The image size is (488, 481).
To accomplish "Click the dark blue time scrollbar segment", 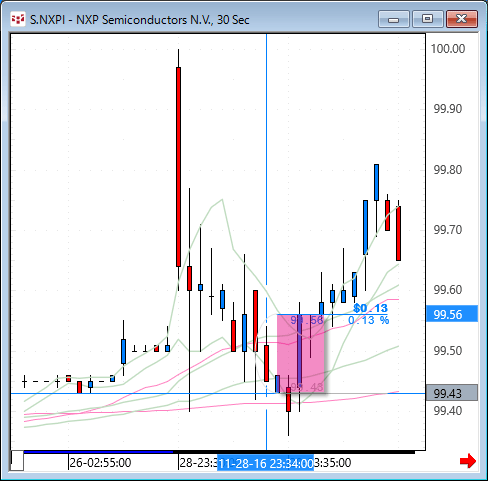I will tap(98, 452).
